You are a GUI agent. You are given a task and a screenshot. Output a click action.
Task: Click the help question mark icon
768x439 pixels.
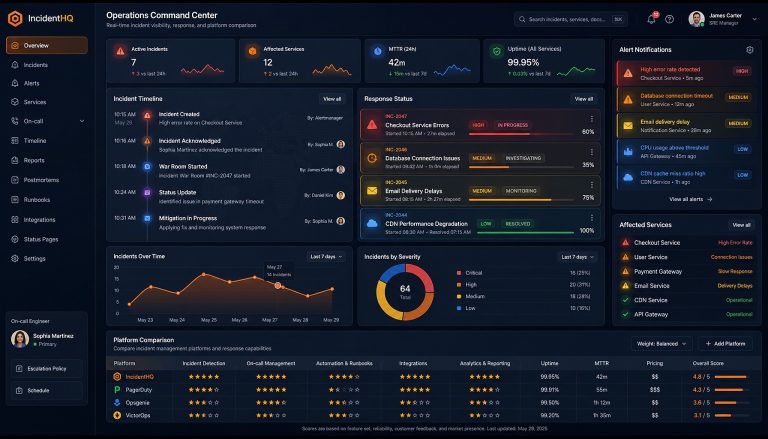click(x=670, y=19)
